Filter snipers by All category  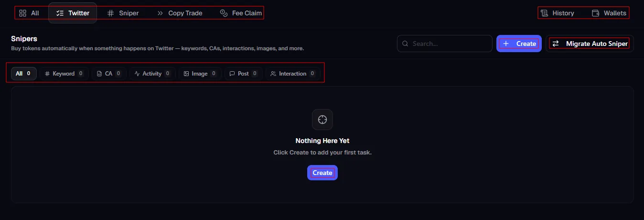pos(23,74)
